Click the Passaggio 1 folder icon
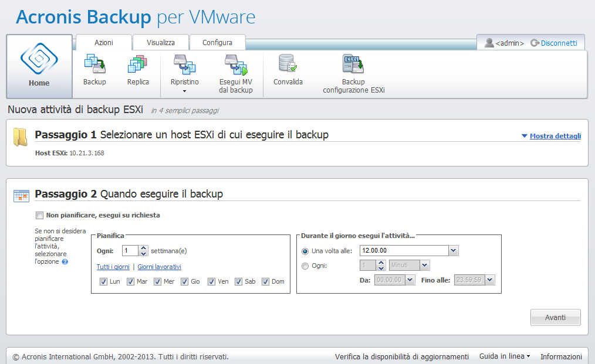Image resolution: width=595 pixels, height=364 pixels. [20, 137]
